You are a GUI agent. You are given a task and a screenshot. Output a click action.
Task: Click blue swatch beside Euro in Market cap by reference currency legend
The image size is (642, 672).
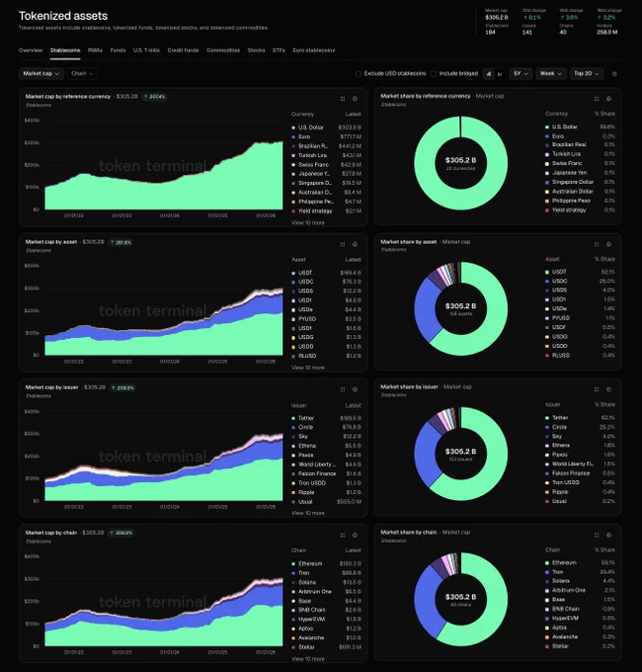tap(293, 136)
